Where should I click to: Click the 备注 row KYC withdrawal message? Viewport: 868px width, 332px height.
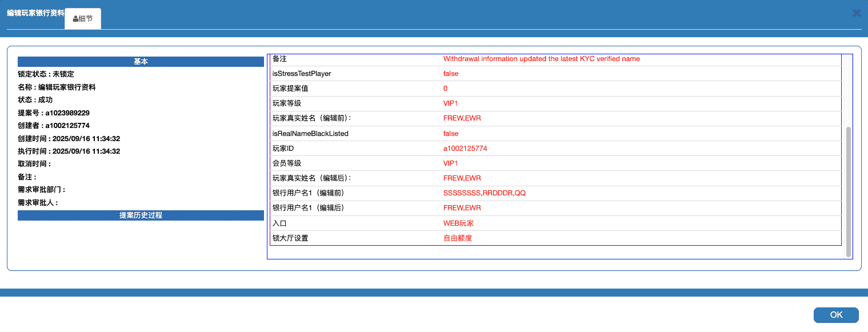click(x=541, y=59)
